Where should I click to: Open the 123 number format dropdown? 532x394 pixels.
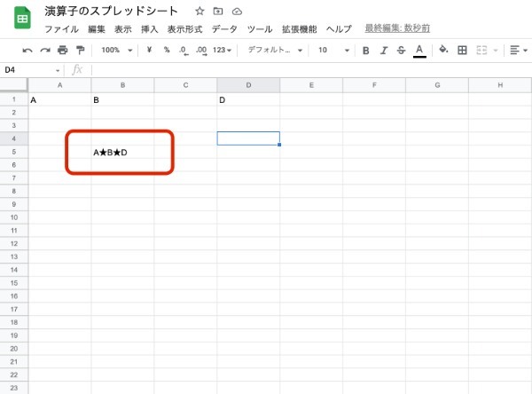pyautogui.click(x=222, y=51)
